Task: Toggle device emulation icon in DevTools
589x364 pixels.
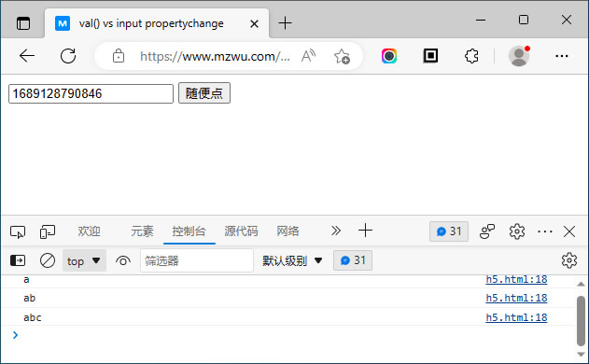Action: [48, 231]
